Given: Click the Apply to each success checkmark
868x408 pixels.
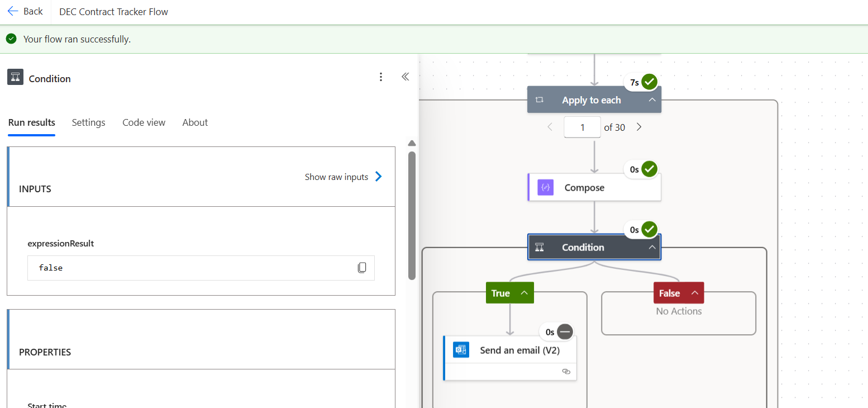Looking at the screenshot, I should point(649,82).
